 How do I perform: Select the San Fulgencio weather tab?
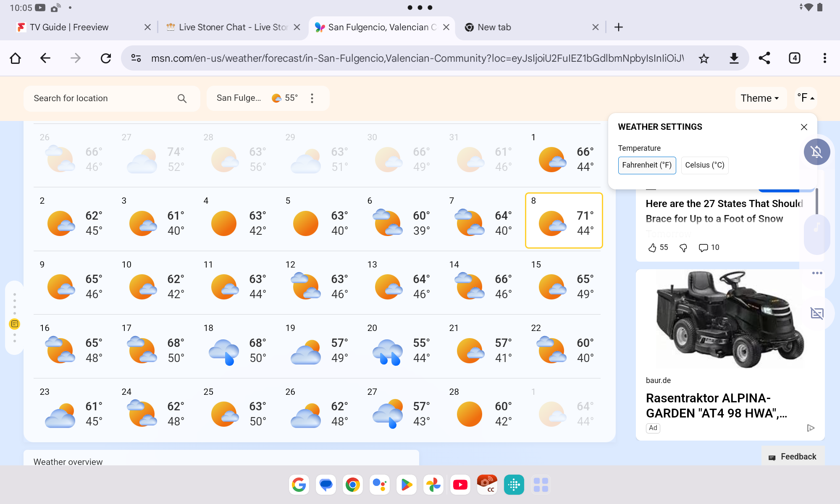click(x=382, y=27)
